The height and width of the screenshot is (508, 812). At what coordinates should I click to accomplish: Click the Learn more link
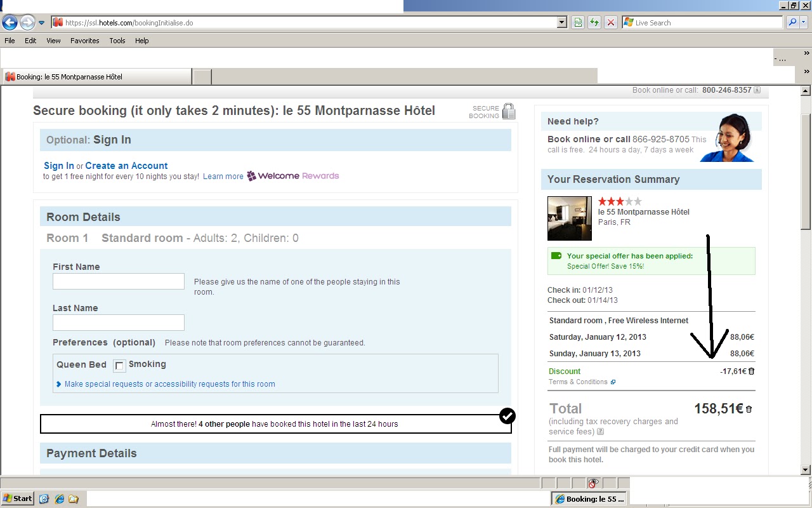coord(223,177)
